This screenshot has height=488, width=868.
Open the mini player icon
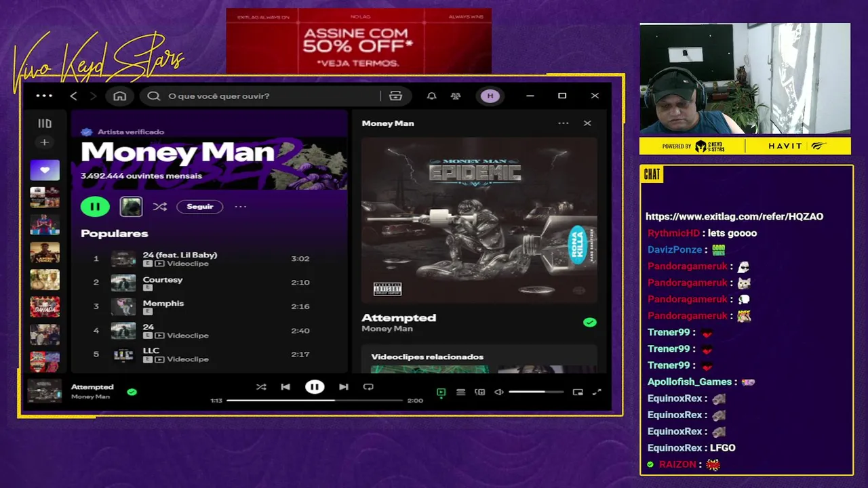[x=578, y=392]
